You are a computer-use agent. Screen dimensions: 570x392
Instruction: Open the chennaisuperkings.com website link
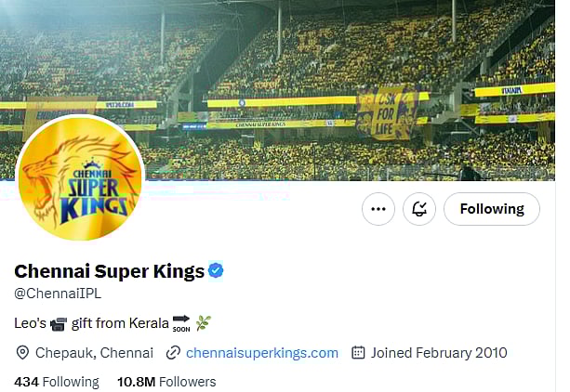(262, 353)
